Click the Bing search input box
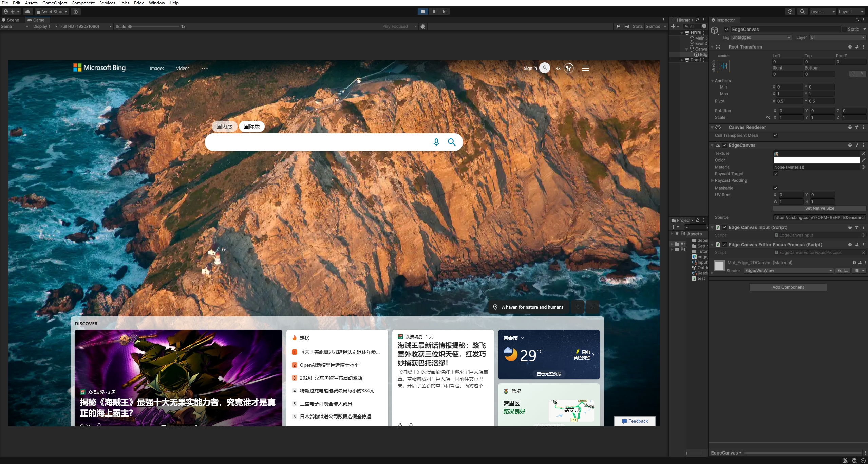The width and height of the screenshot is (868, 464). coord(316,142)
